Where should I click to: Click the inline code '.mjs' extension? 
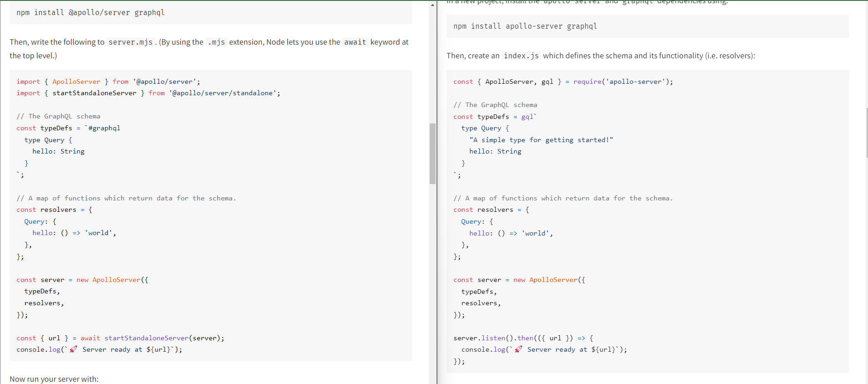coord(216,42)
